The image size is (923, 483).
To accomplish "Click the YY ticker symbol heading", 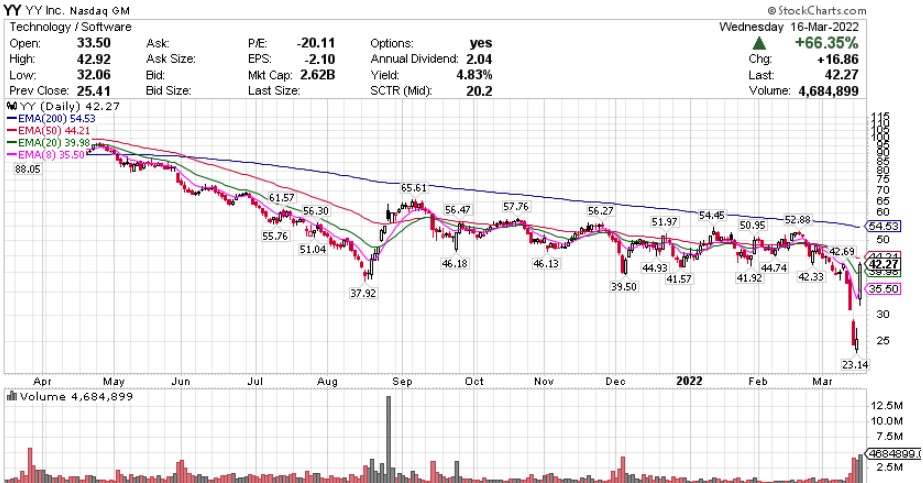I will 12,10.
